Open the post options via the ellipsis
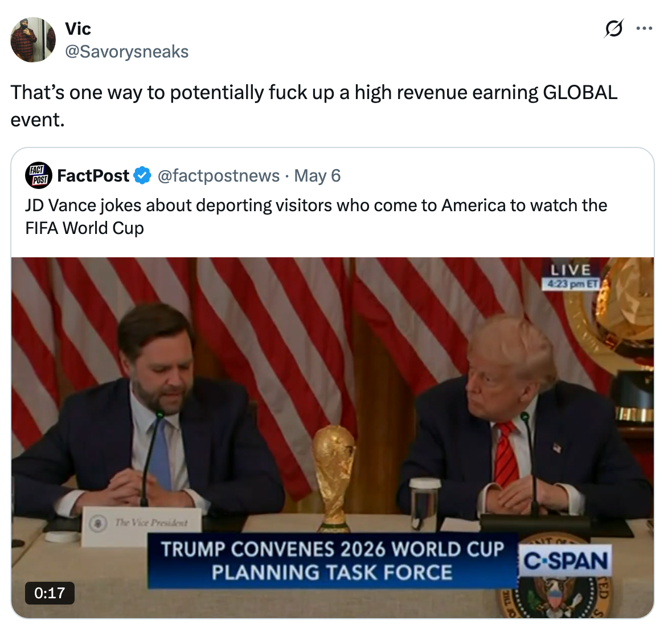 pos(645,27)
